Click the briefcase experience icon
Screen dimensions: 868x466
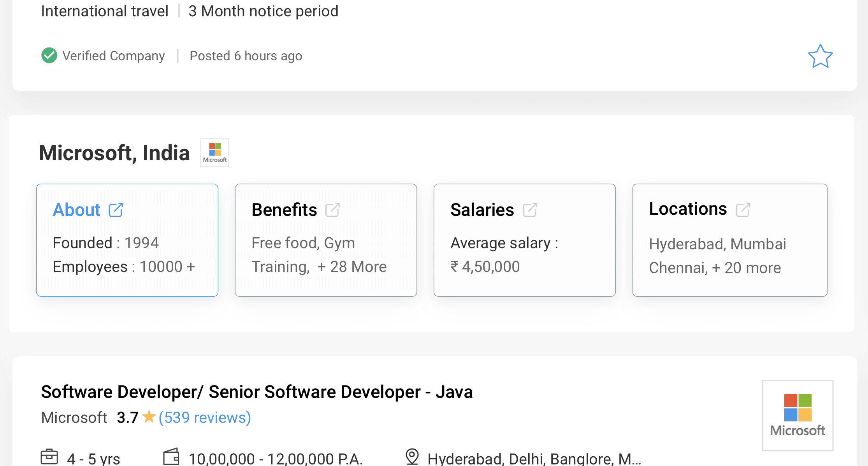pos(49,457)
